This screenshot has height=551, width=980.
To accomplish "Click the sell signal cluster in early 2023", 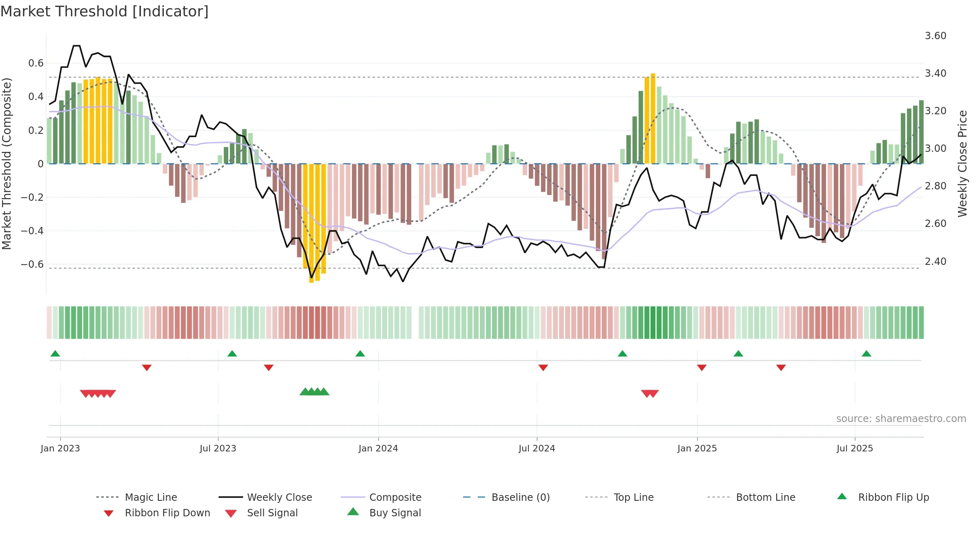I will pyautogui.click(x=98, y=393).
